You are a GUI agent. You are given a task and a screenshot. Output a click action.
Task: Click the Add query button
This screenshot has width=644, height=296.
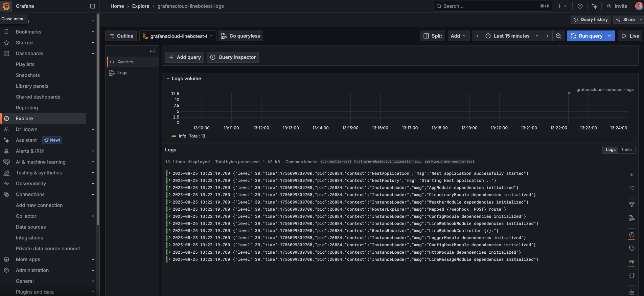(x=185, y=57)
